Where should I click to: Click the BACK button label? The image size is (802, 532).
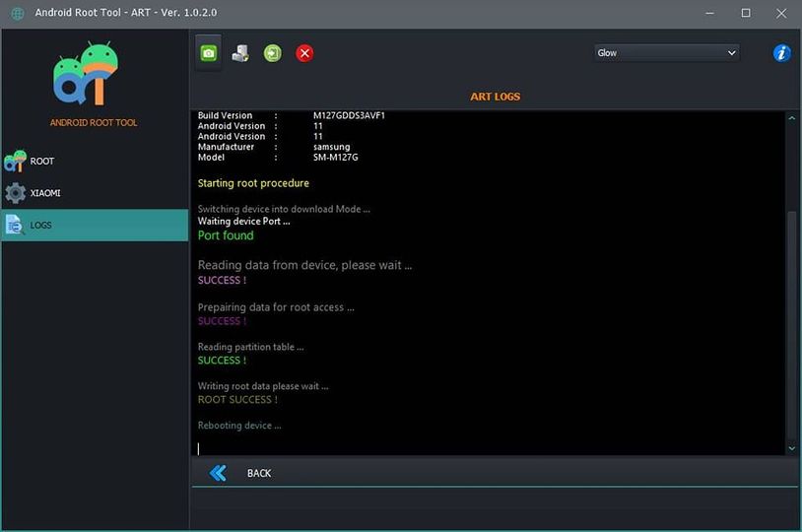[x=259, y=473]
